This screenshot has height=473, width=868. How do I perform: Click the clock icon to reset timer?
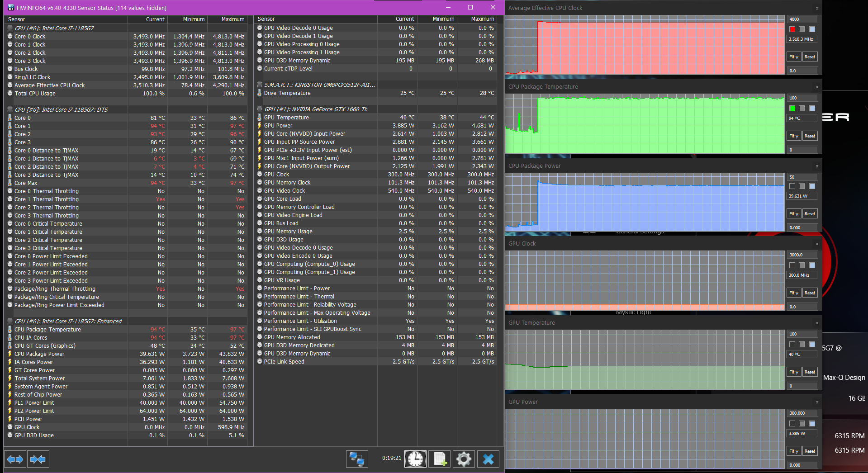click(415, 459)
